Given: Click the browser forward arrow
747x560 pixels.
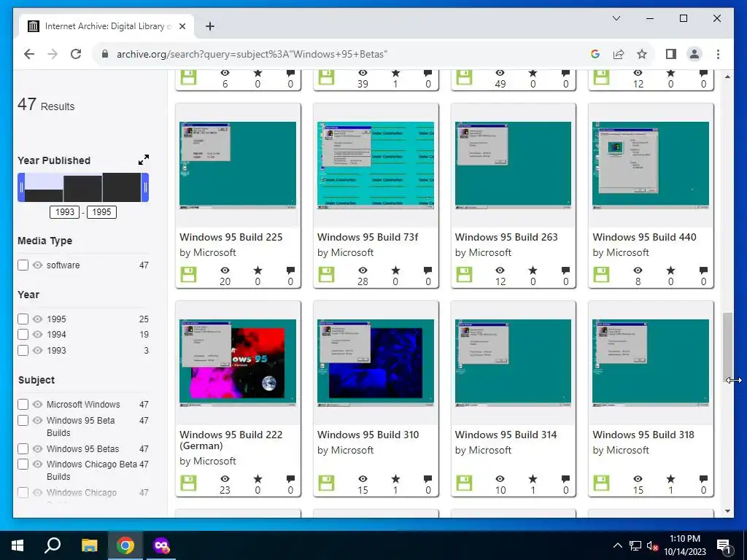Looking at the screenshot, I should [x=53, y=54].
